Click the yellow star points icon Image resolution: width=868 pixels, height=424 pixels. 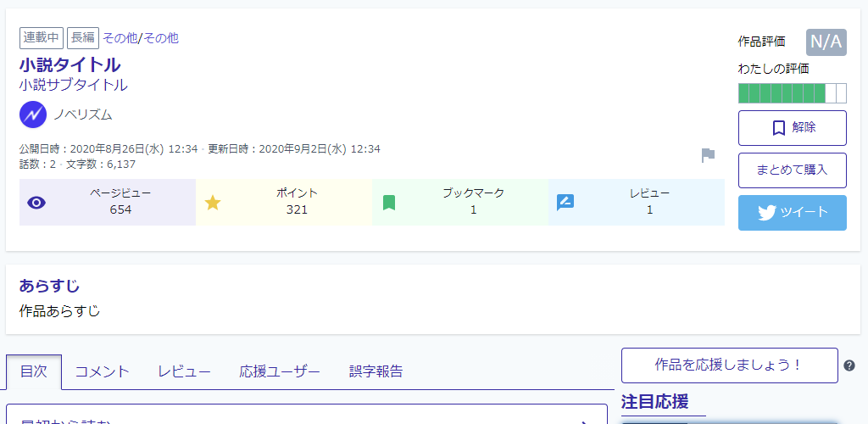coord(213,203)
